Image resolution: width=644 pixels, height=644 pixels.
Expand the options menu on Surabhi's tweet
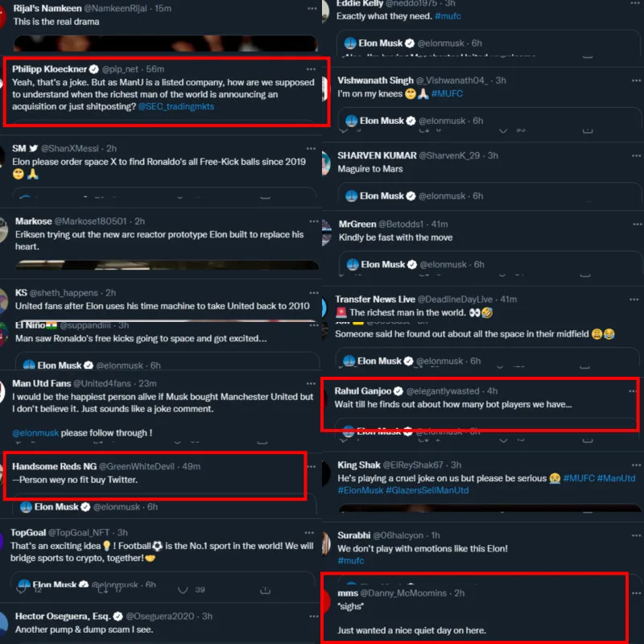[x=636, y=535]
